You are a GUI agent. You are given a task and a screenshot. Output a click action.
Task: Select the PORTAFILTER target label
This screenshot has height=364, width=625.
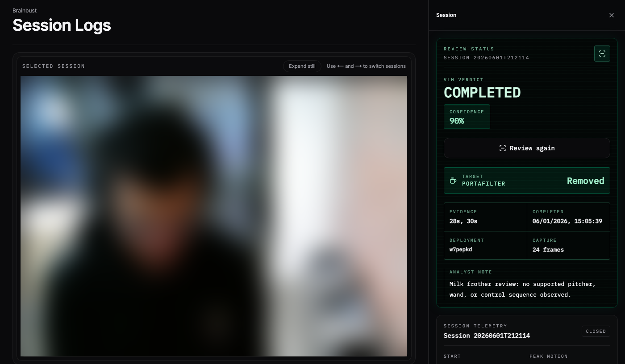[483, 184]
